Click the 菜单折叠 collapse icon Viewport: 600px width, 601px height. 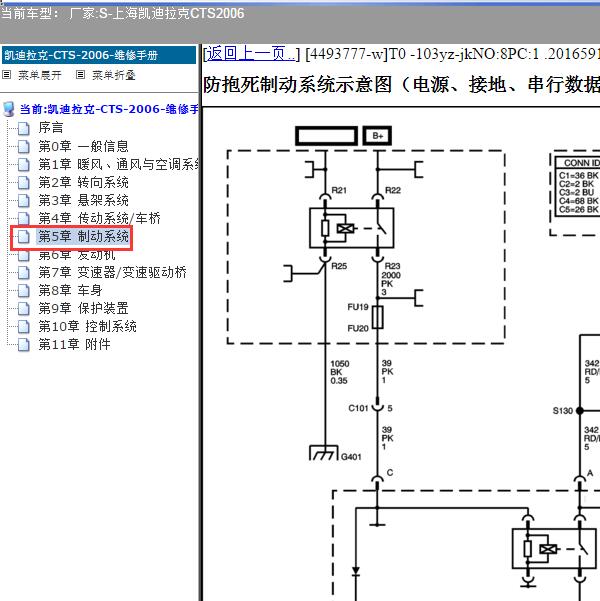(x=80, y=75)
